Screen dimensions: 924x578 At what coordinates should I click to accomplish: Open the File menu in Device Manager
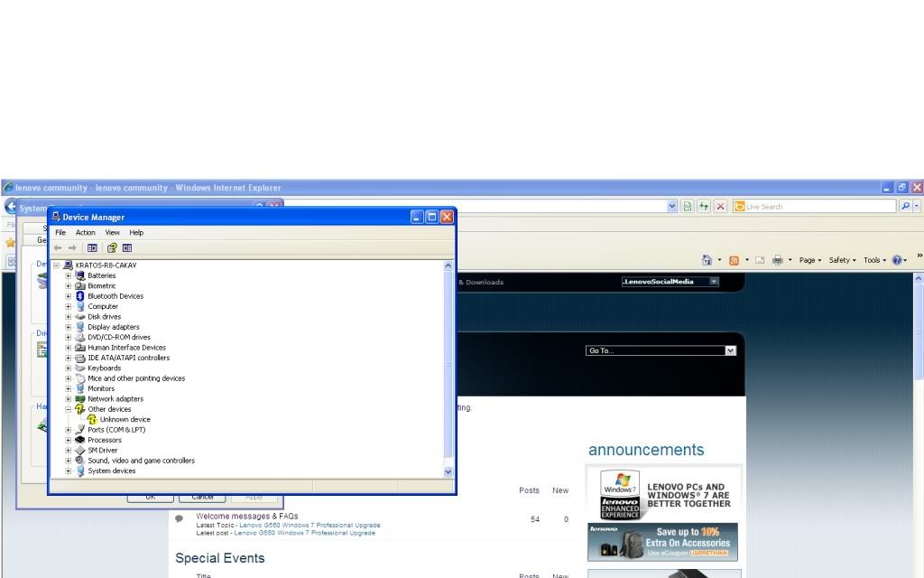click(60, 232)
